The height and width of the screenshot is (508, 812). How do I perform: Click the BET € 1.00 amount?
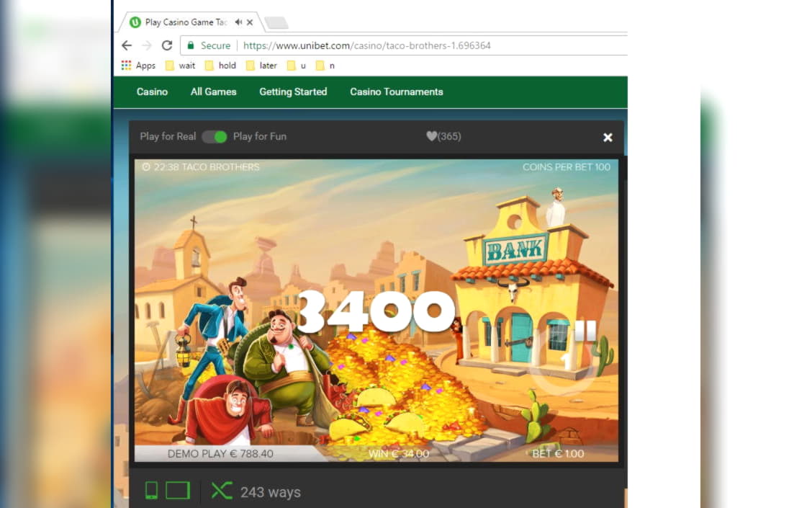(559, 453)
